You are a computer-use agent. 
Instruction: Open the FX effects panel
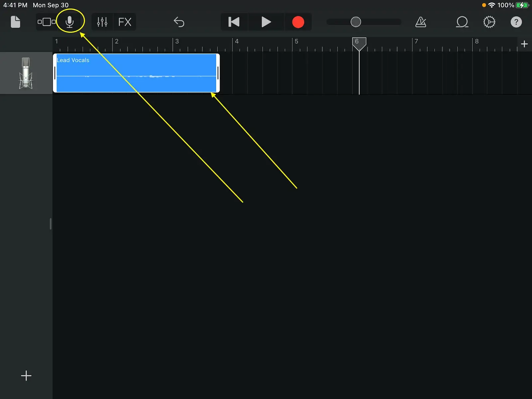(x=125, y=22)
